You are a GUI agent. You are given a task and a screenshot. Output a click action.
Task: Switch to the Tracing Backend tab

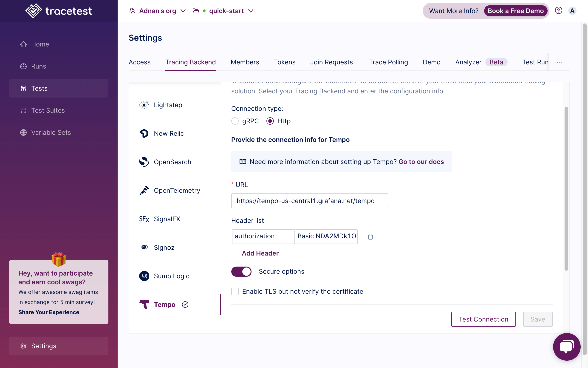pyautogui.click(x=190, y=62)
